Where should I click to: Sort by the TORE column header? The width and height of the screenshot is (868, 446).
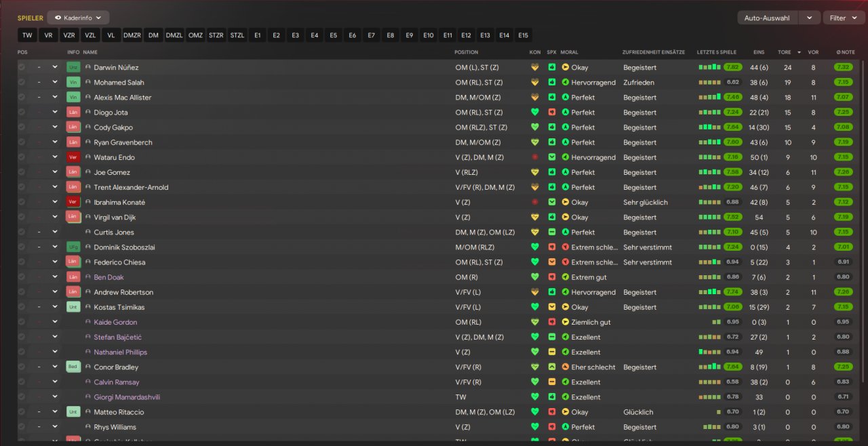(784, 52)
